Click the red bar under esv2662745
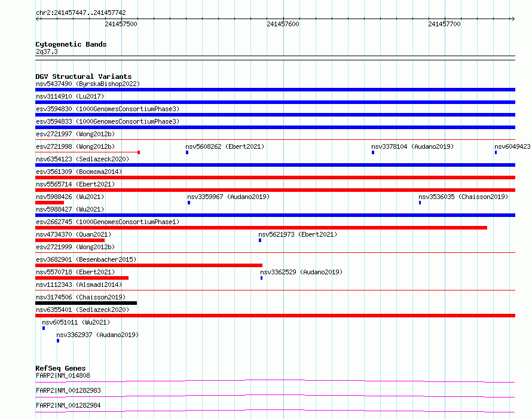Image resolution: width=532 pixels, height=419 pixels. 261,228
